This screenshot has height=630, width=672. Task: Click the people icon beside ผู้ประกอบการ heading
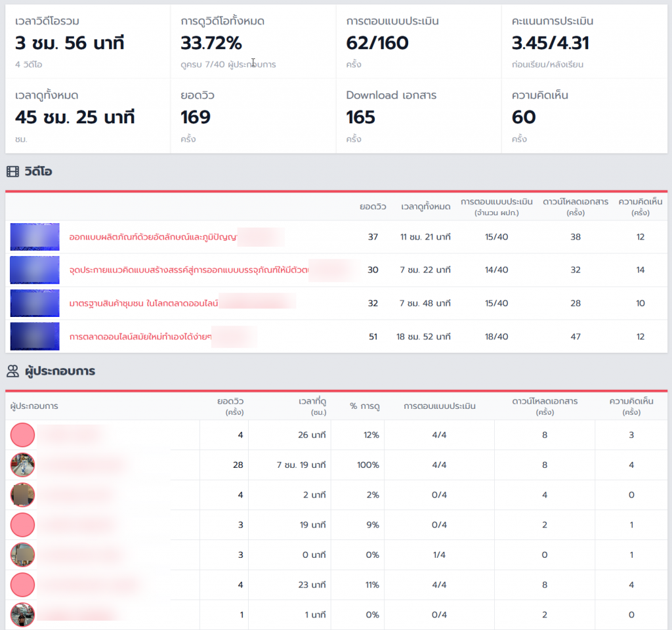pos(12,371)
